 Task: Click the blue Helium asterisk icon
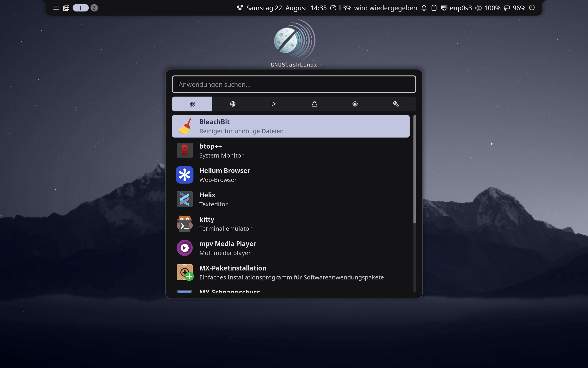pyautogui.click(x=185, y=175)
